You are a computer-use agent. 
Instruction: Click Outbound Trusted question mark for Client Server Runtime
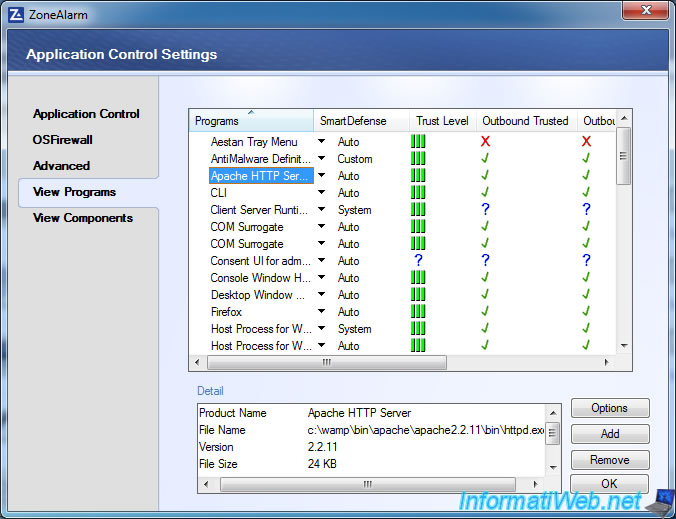tap(485, 210)
